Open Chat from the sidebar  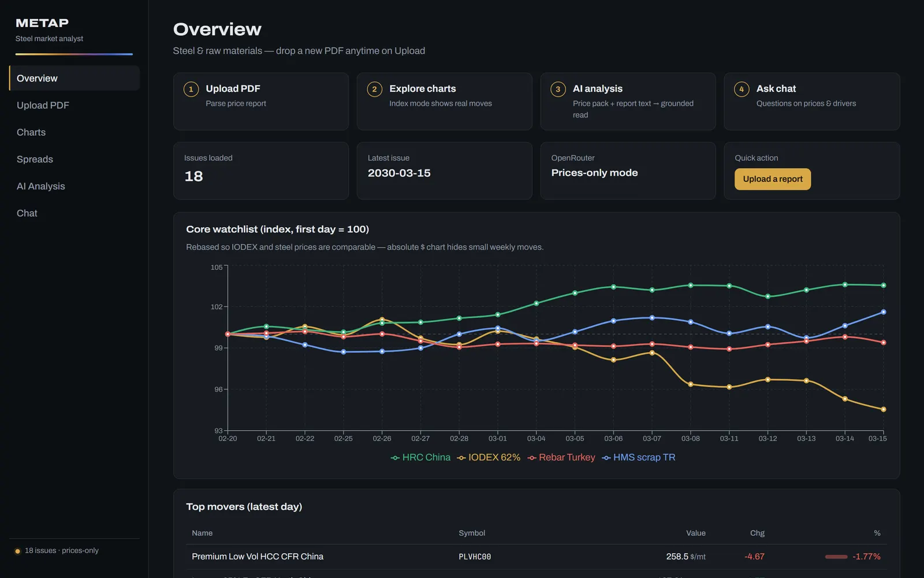[74, 213]
